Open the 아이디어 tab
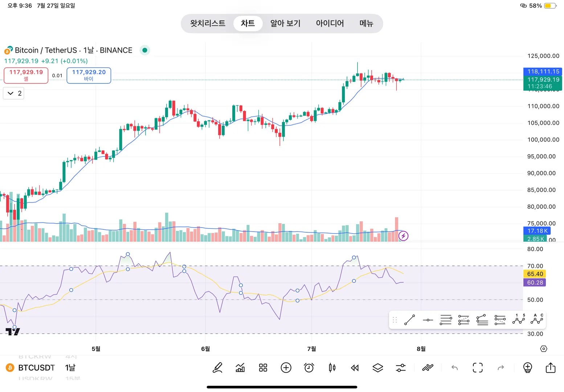This screenshot has height=392, width=564. tap(330, 23)
